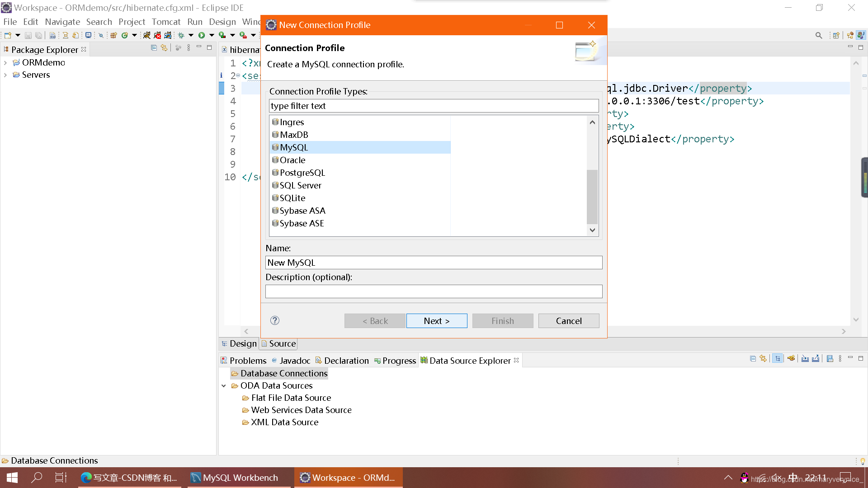Viewport: 868px width, 488px height.
Task: Click the Windows Start button
Action: coord(12,478)
